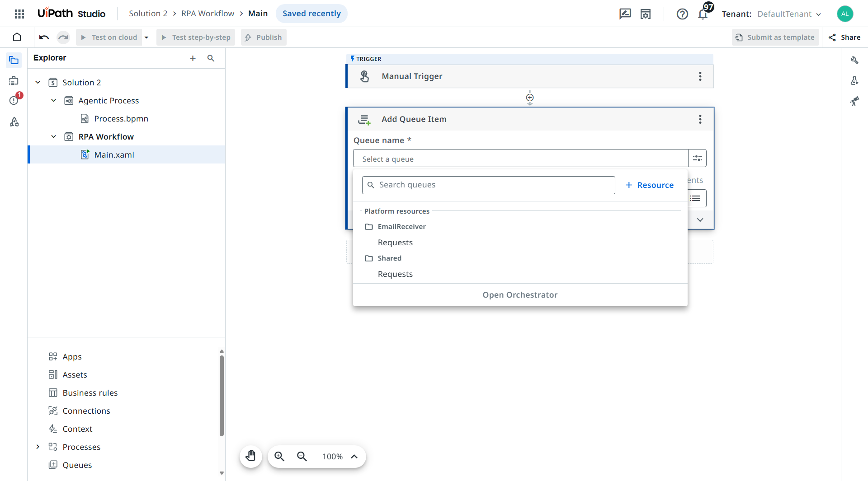Open the app launcher grid
868x481 pixels.
(x=19, y=14)
